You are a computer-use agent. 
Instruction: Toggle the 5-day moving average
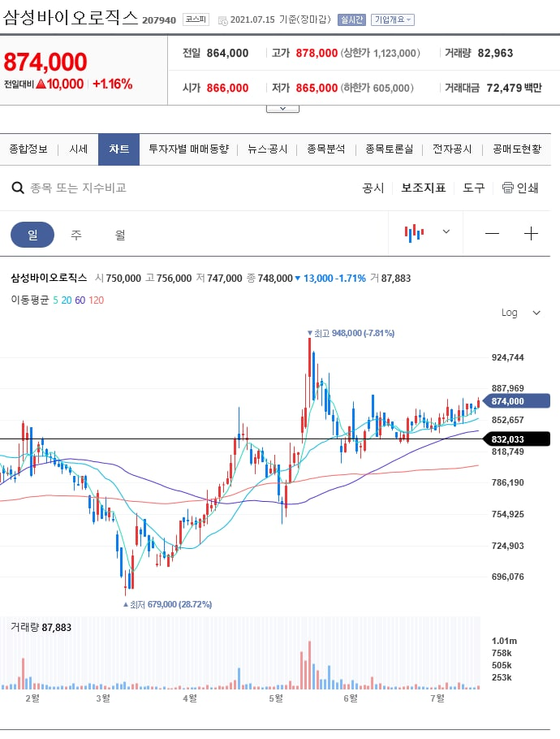click(x=55, y=300)
